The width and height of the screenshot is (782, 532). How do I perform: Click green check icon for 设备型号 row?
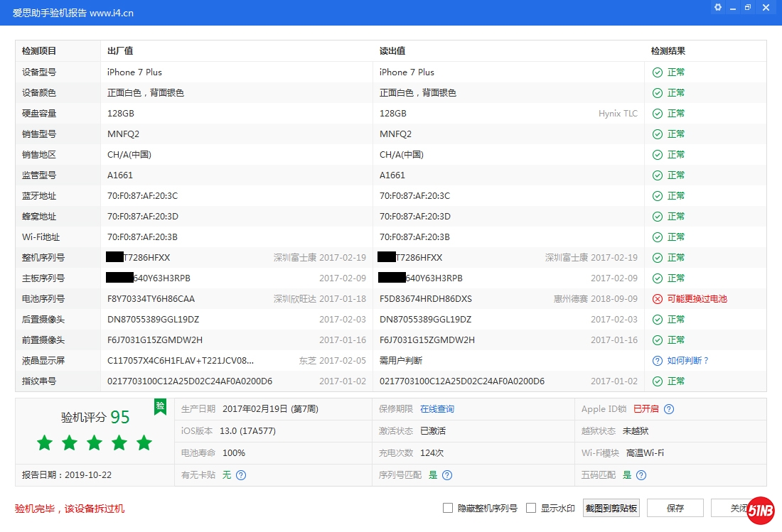point(658,72)
